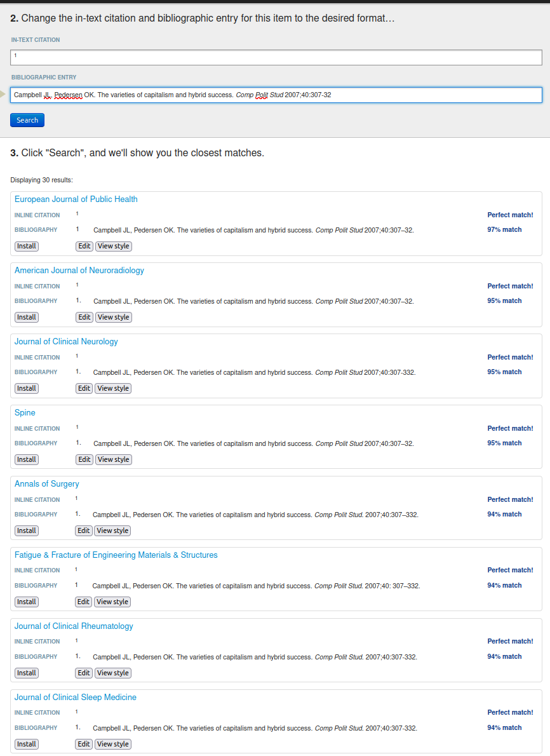
Task: View style for European Journal of Public Health
Action: pyautogui.click(x=113, y=246)
